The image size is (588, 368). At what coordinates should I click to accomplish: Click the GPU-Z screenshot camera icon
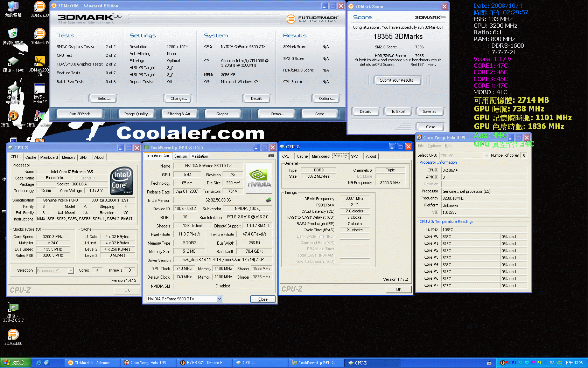271,156
